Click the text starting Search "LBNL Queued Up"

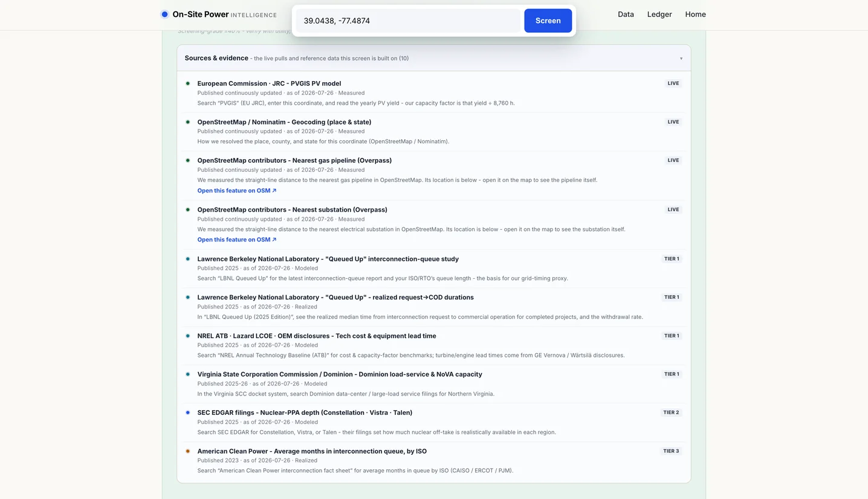(383, 279)
